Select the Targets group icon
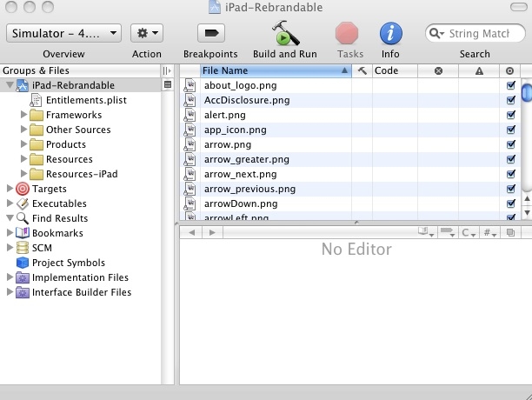Image resolution: width=532 pixels, height=400 pixels. tap(23, 189)
